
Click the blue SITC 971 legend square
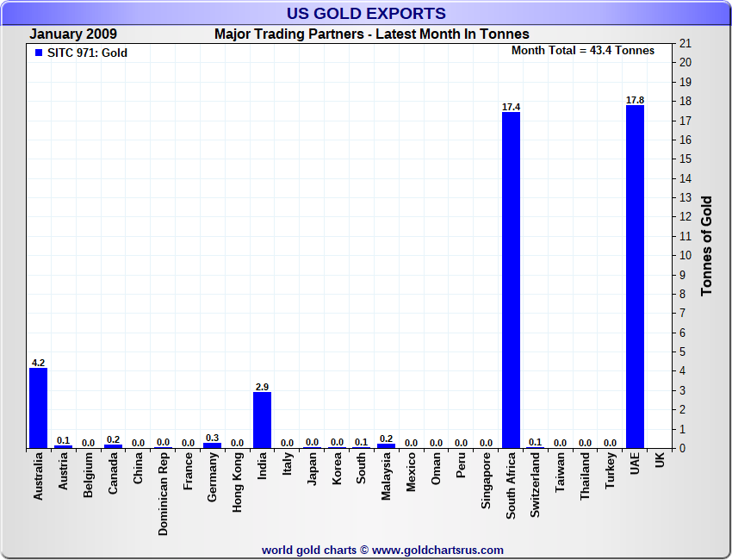coord(39,53)
